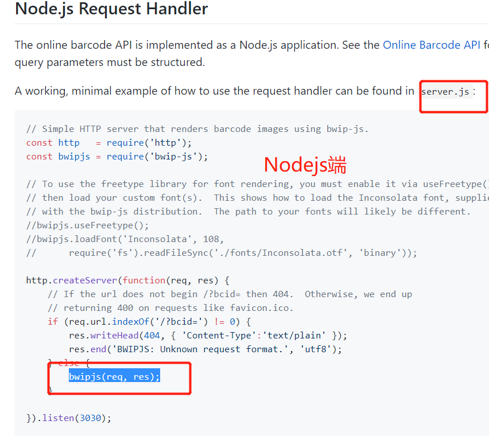Viewport: 489px width, 448px height.
Task: Click the if req.url.indexOf condition line
Action: (149, 321)
